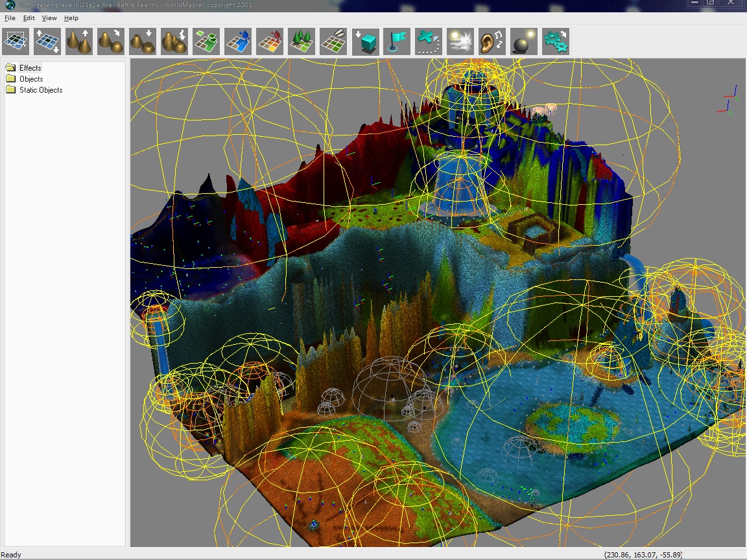The image size is (747, 560).
Task: Click the water droplet paint tool
Action: click(238, 41)
